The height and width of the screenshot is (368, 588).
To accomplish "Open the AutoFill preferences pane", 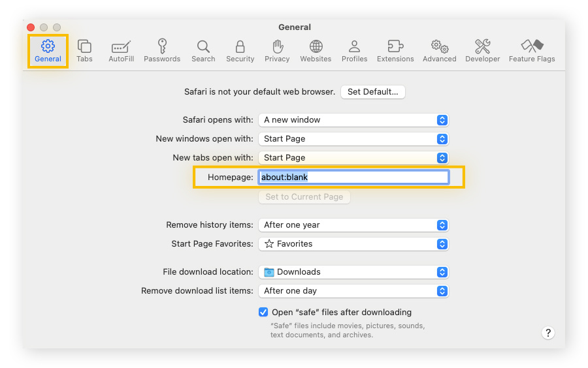I will click(x=121, y=51).
